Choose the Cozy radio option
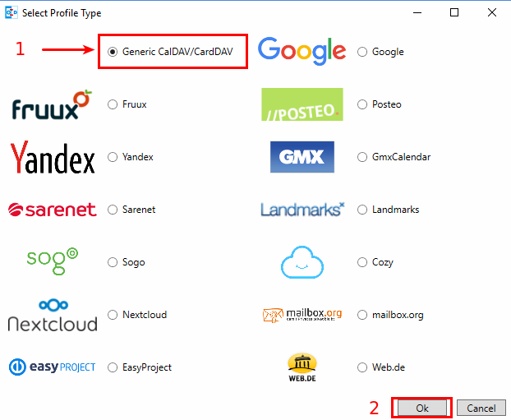511x420 pixels. (362, 262)
